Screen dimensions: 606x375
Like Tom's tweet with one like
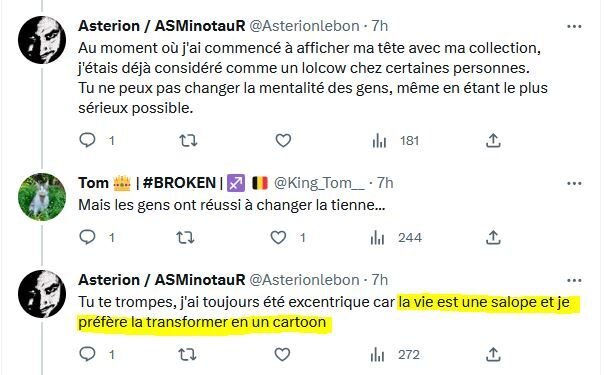(x=278, y=237)
